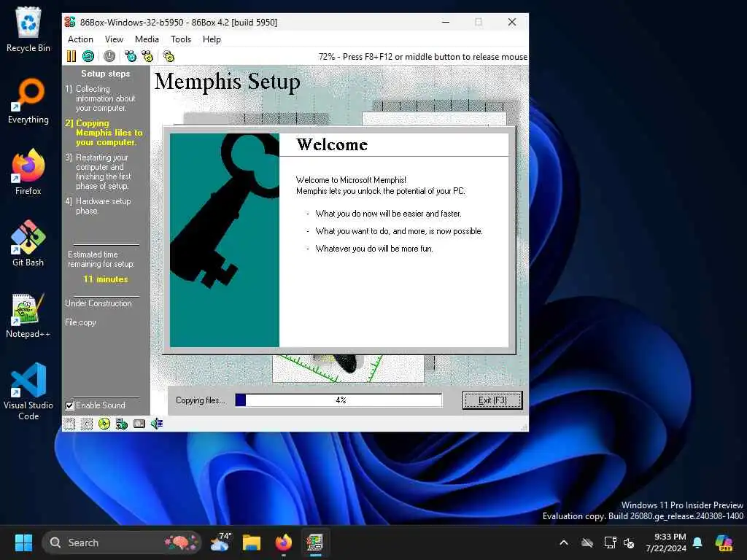The image size is (747, 560).
Task: Click the cloud sync tray icon
Action: point(587,542)
